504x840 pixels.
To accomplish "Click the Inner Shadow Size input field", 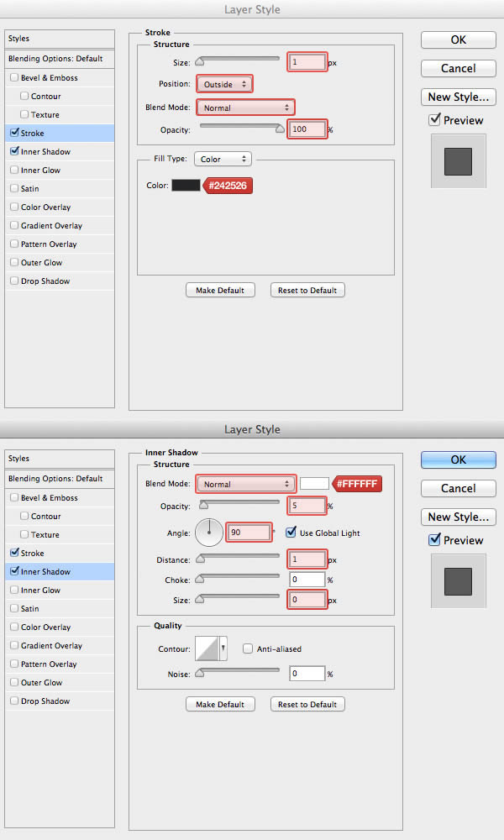I will 307,600.
